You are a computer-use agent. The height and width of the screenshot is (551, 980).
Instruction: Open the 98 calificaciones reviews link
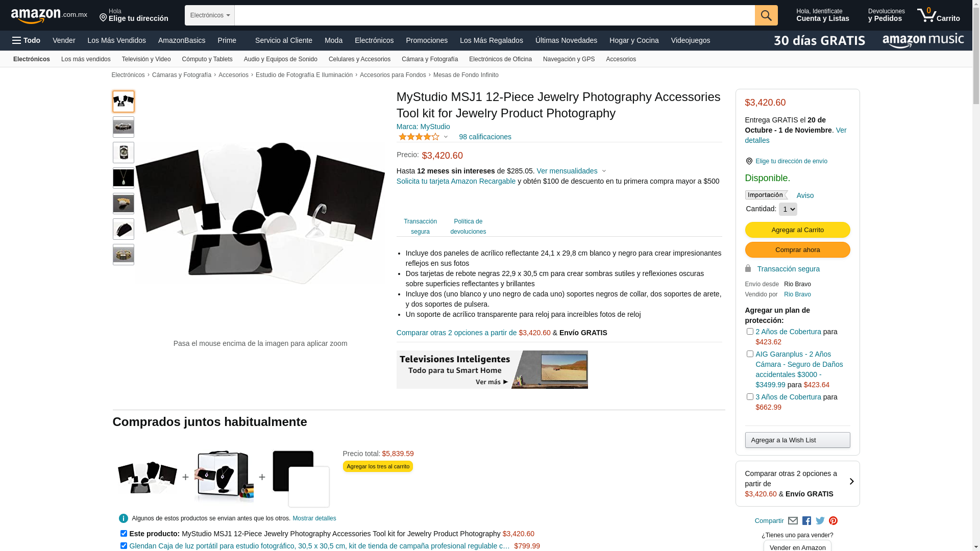tap(485, 137)
